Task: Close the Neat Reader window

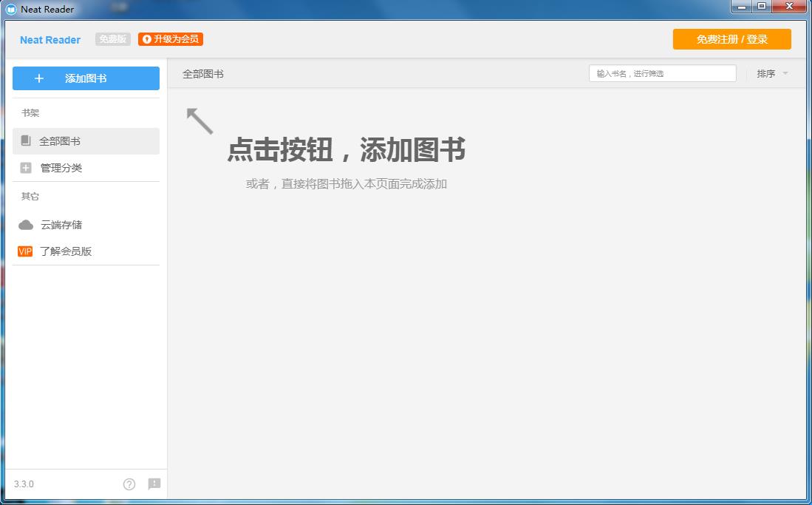Action: pyautogui.click(x=789, y=7)
